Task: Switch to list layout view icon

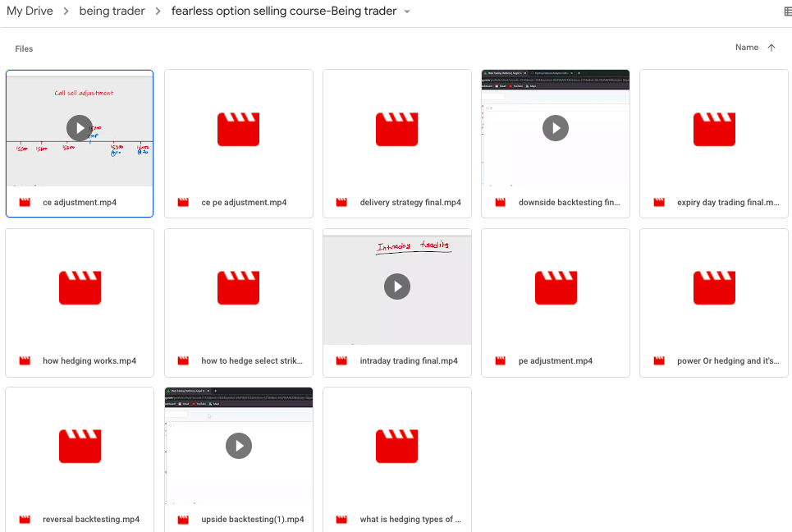Action: point(788,11)
